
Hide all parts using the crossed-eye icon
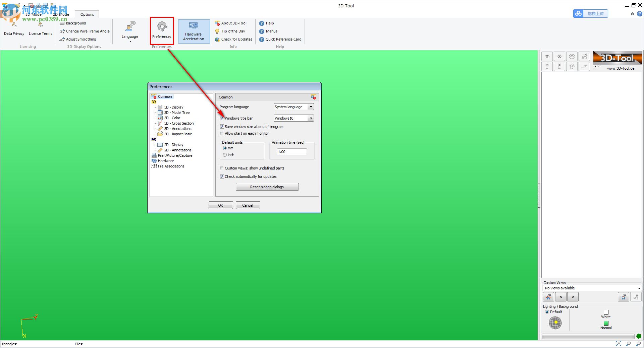(x=559, y=56)
